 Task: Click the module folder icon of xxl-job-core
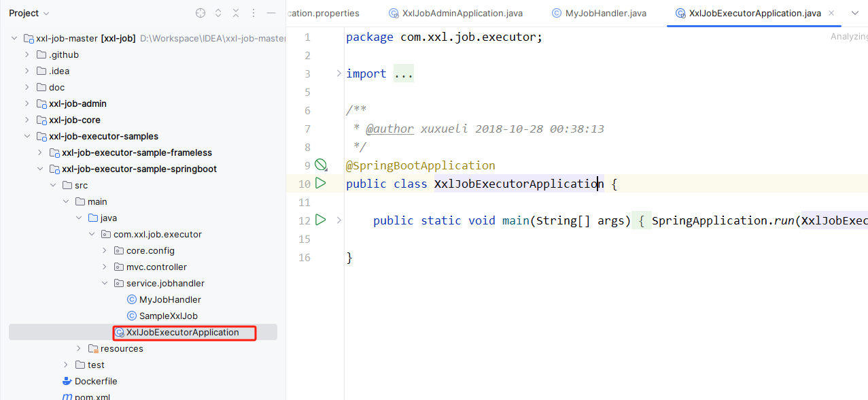click(x=41, y=120)
